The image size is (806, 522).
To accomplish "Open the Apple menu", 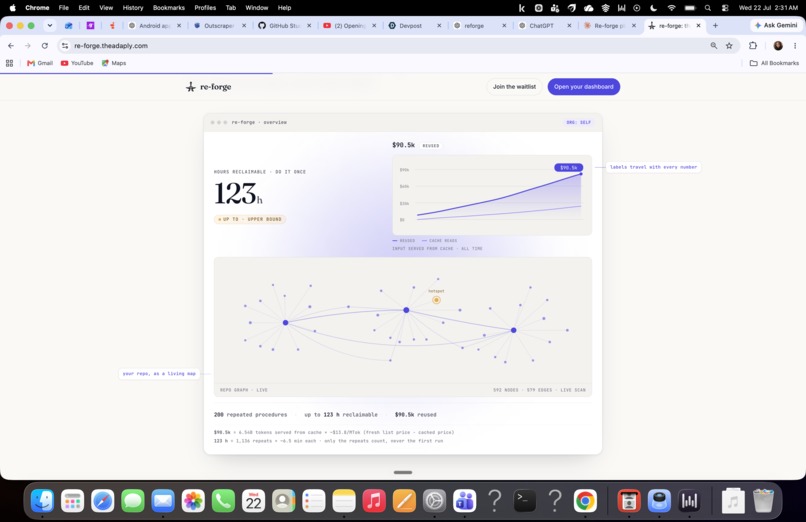I will tap(12, 8).
